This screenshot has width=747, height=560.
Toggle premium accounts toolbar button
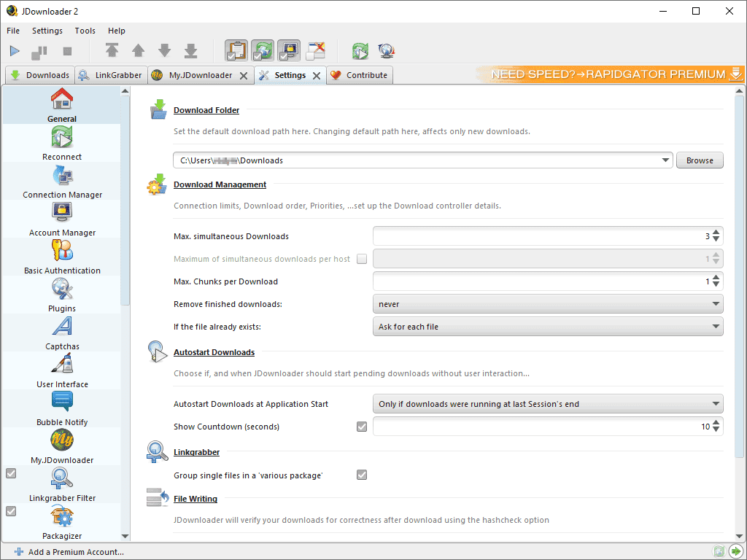[x=289, y=51]
